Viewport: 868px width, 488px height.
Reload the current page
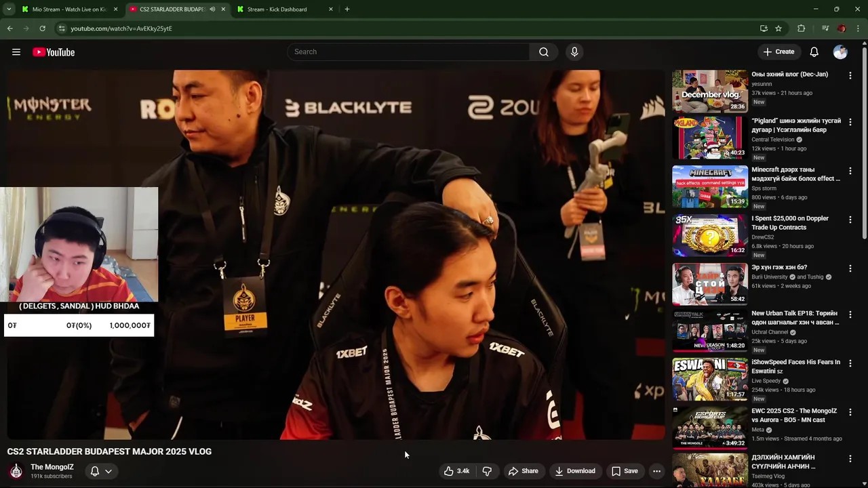click(42, 28)
